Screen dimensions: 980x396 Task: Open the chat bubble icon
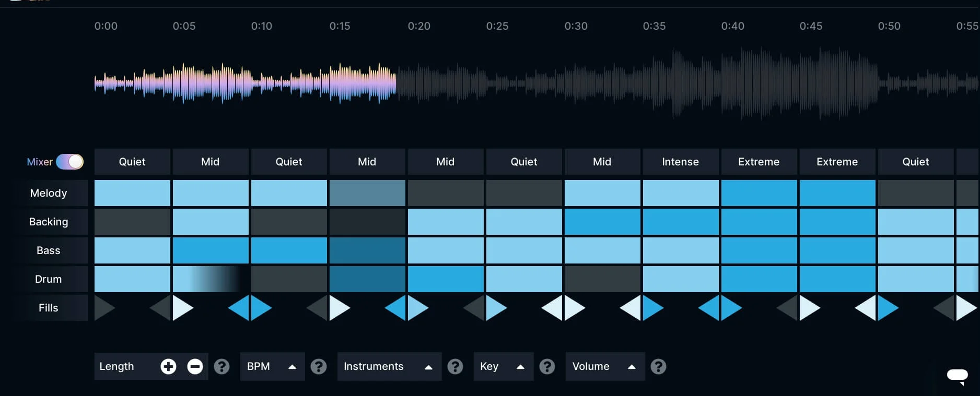[957, 376]
